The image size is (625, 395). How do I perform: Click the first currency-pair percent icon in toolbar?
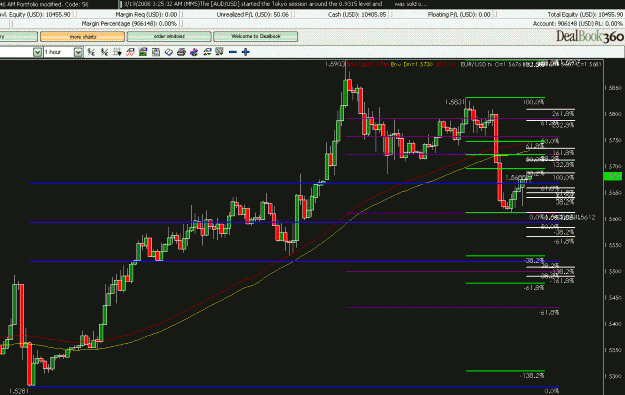91,52
